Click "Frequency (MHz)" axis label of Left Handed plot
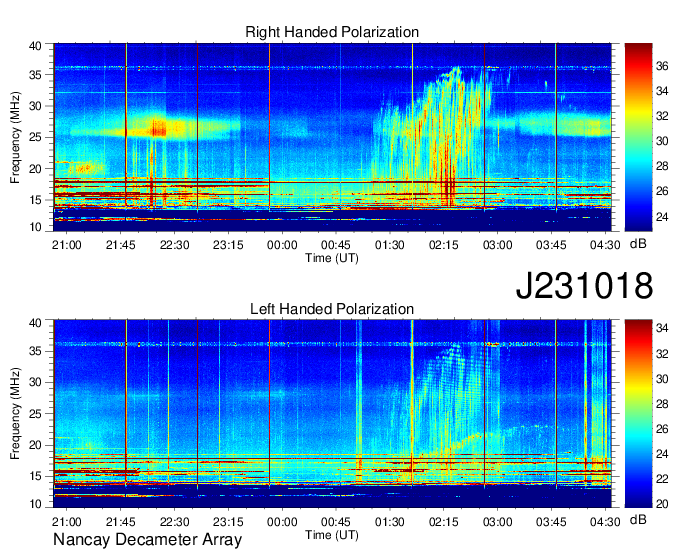Viewport: 680px width, 552px height. point(15,414)
